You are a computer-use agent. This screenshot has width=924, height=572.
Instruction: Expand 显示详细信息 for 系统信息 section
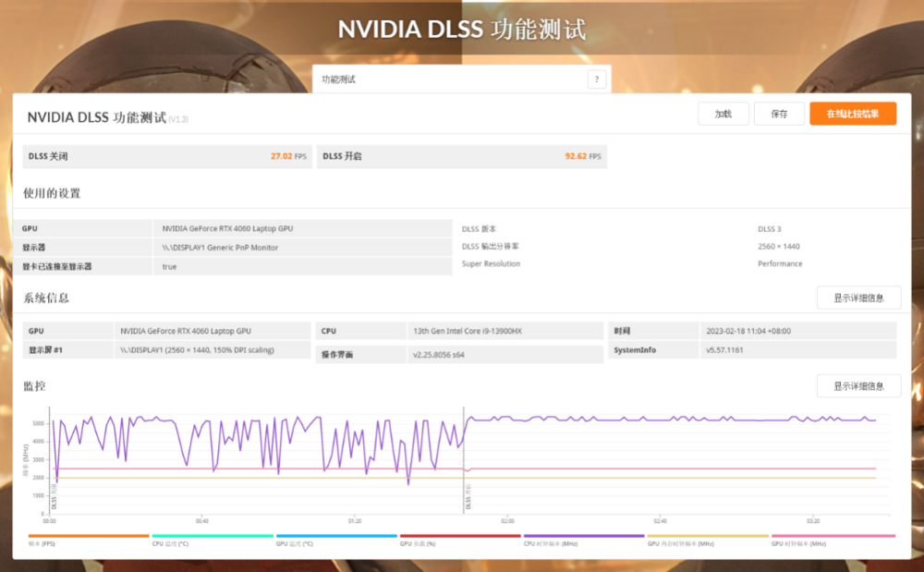[x=858, y=298]
